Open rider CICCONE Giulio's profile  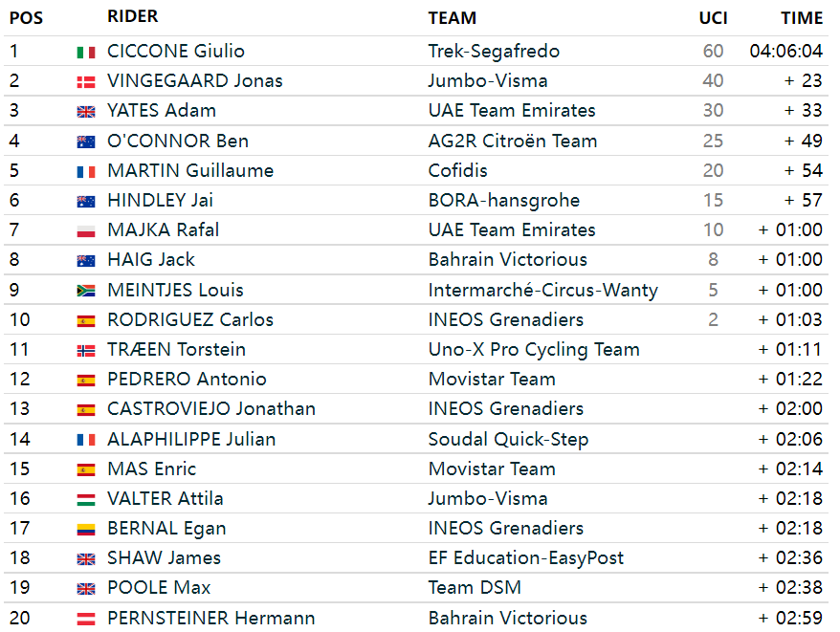pos(176,51)
